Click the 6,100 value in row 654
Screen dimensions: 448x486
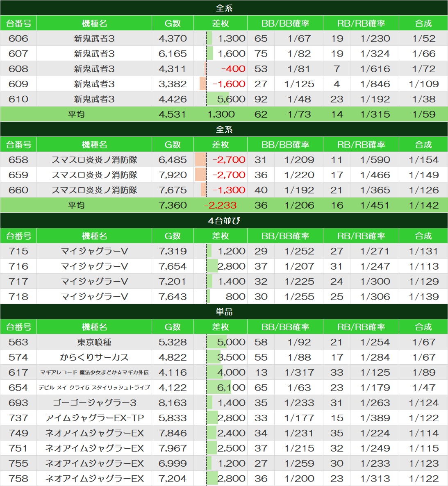231,388
